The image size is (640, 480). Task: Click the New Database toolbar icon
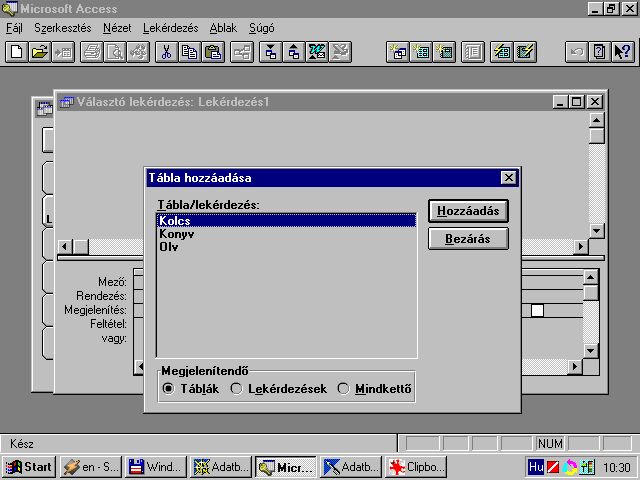16,52
